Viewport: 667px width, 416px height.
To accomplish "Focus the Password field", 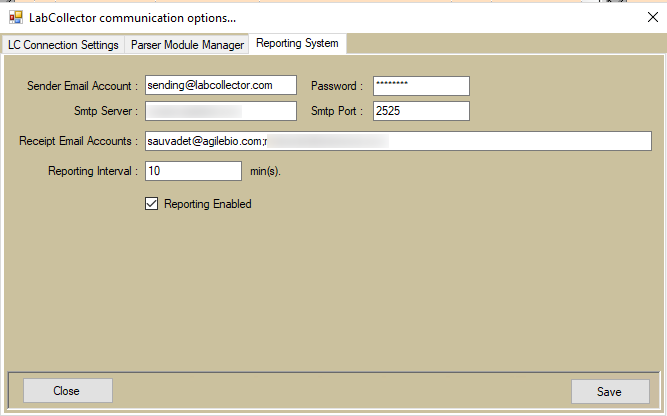I will pos(421,86).
